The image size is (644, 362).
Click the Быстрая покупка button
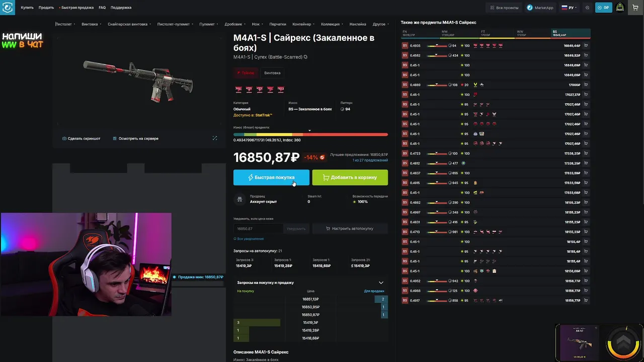point(271,177)
